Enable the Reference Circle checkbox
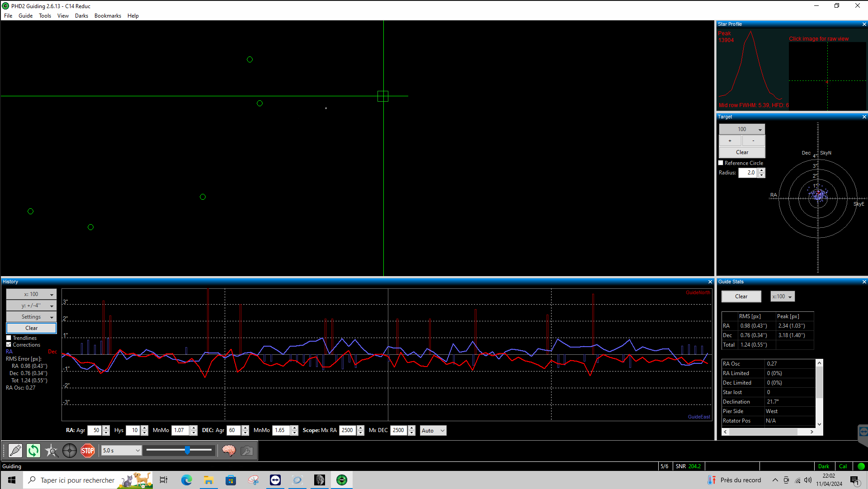This screenshot has height=489, width=868. click(x=721, y=163)
